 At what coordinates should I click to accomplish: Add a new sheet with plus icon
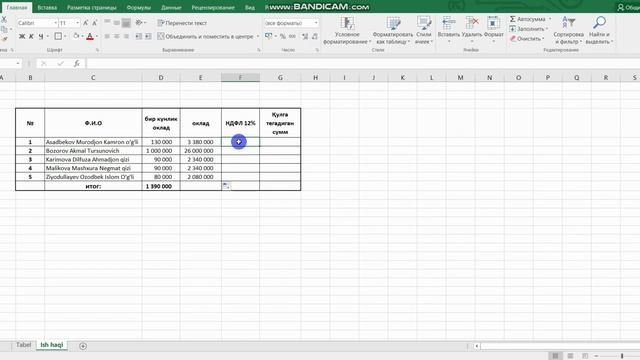coord(83,346)
